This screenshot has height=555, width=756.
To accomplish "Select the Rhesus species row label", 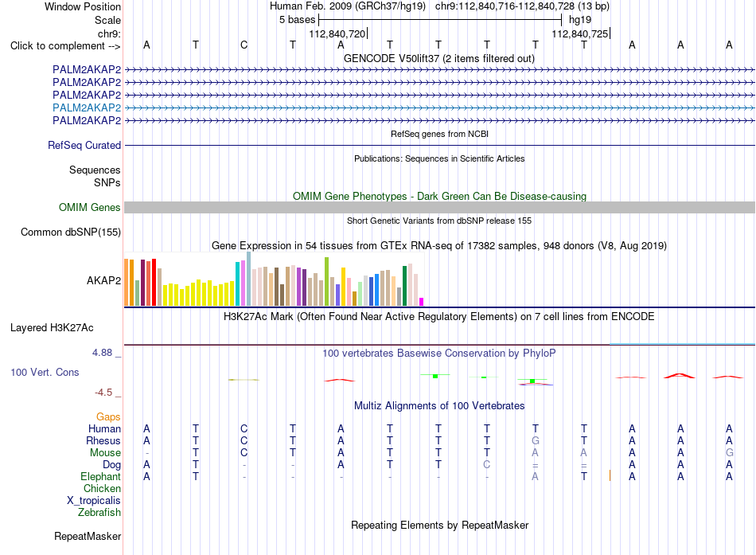I will pos(103,440).
